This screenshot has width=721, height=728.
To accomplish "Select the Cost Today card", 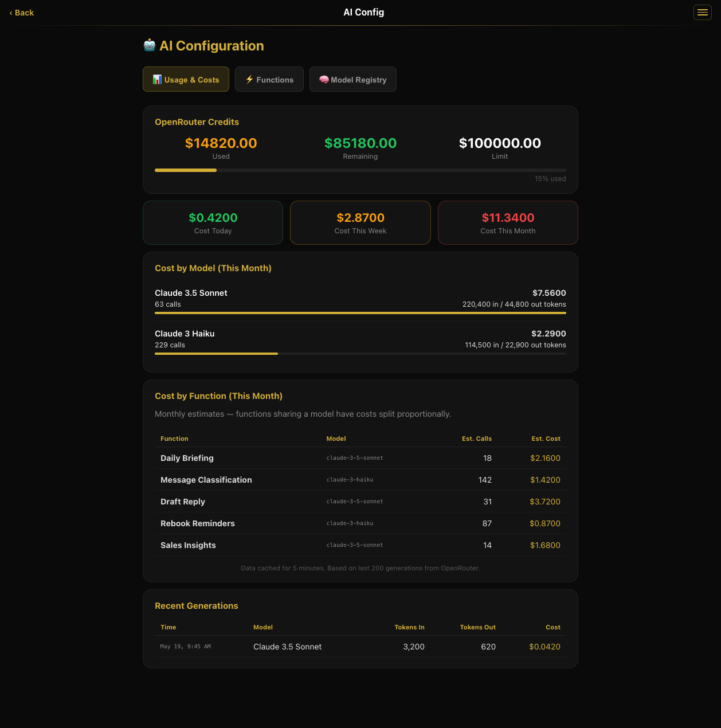I will (x=213, y=222).
